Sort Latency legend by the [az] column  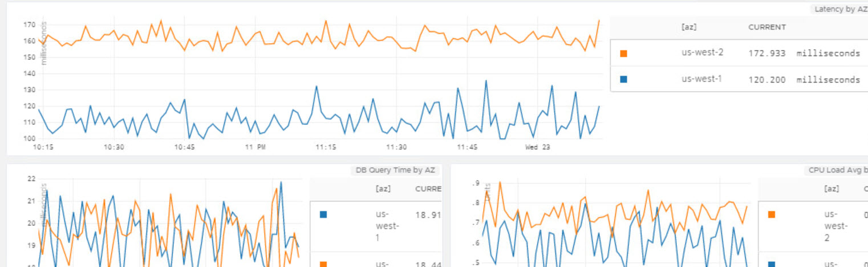(689, 27)
